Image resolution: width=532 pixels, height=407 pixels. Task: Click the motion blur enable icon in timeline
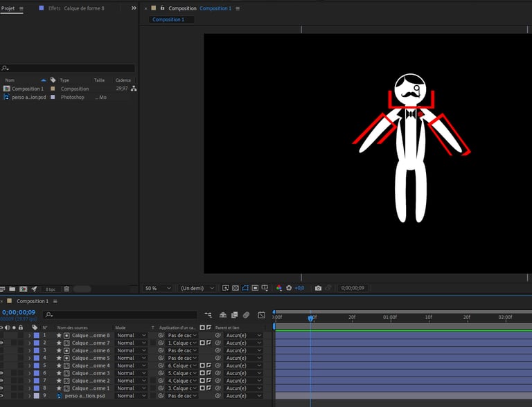245,315
